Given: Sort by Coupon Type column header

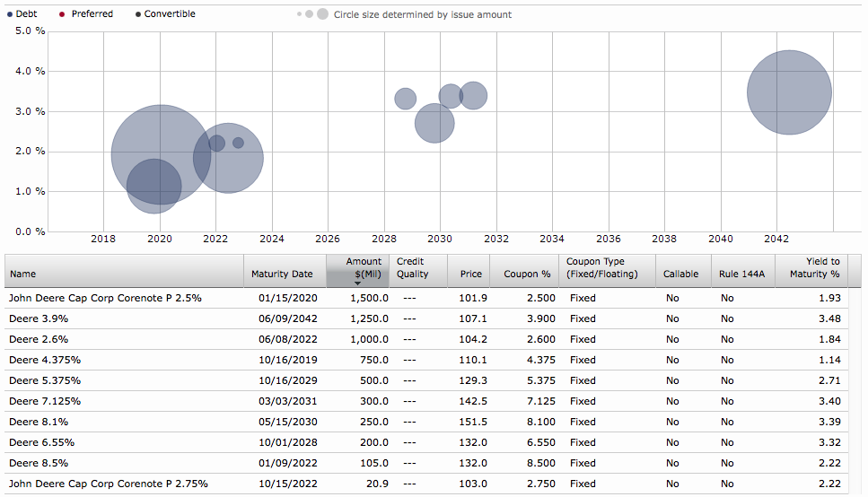Looking at the screenshot, I should click(x=608, y=271).
